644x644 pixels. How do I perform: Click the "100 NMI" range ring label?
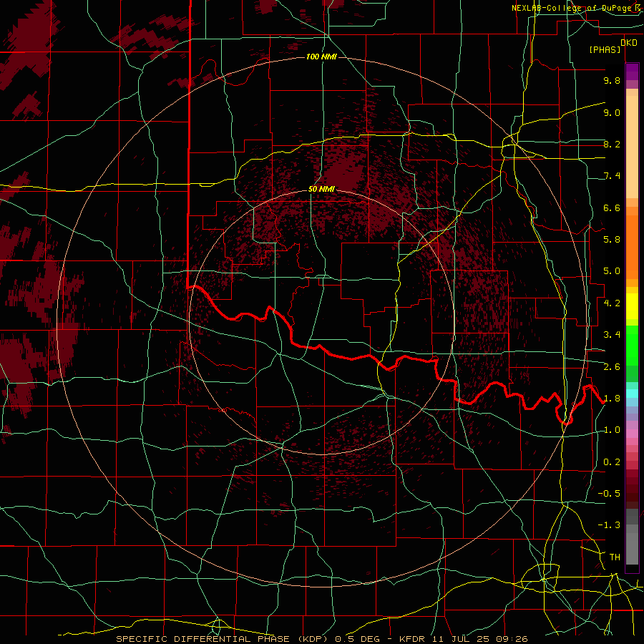(321, 57)
